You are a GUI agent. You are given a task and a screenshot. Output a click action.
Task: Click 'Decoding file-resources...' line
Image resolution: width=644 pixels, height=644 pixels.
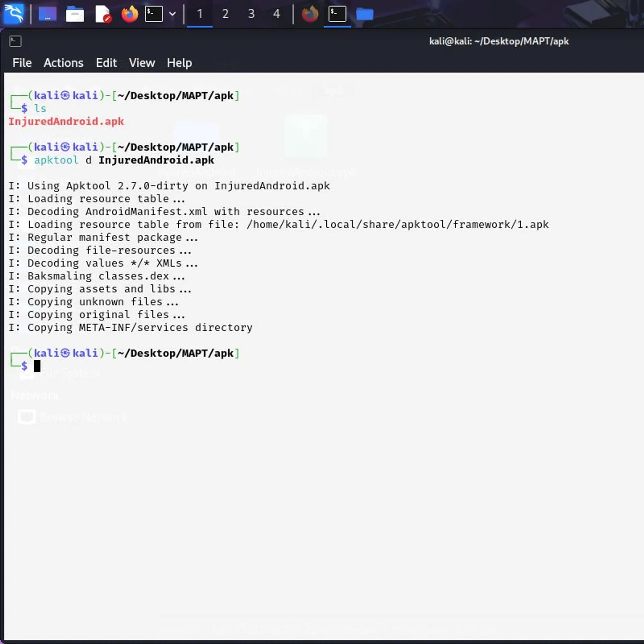coord(100,250)
